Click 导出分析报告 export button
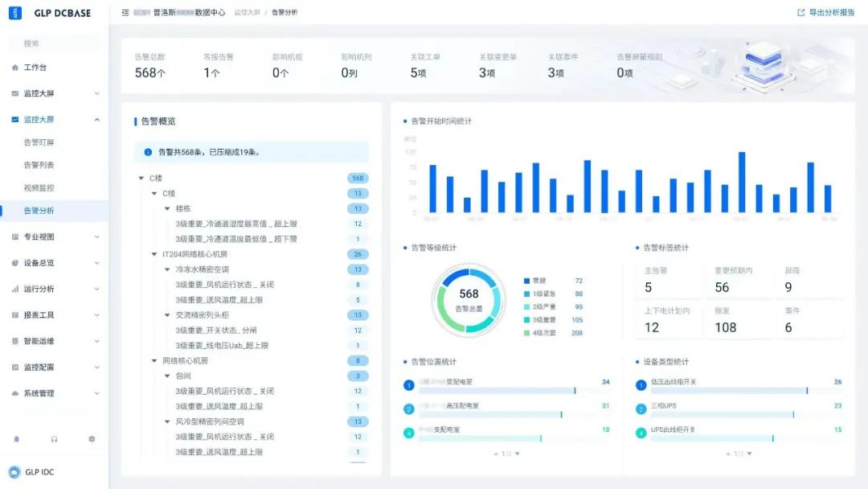868x489 pixels. coord(826,13)
